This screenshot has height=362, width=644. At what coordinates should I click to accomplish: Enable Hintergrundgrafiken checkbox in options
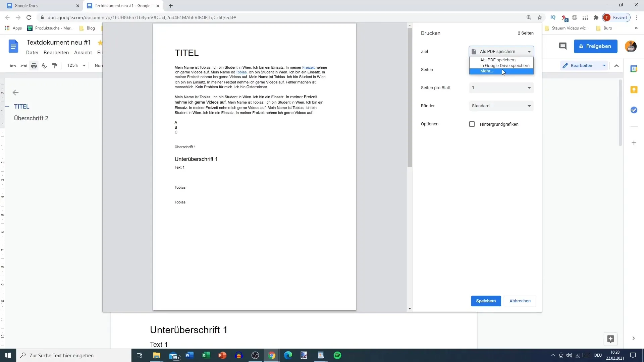click(x=472, y=124)
